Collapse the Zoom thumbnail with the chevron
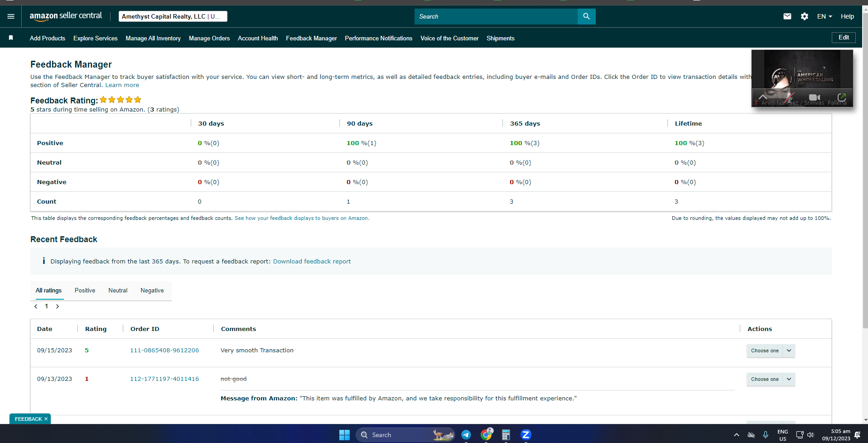The width and height of the screenshot is (868, 443). pos(763,97)
